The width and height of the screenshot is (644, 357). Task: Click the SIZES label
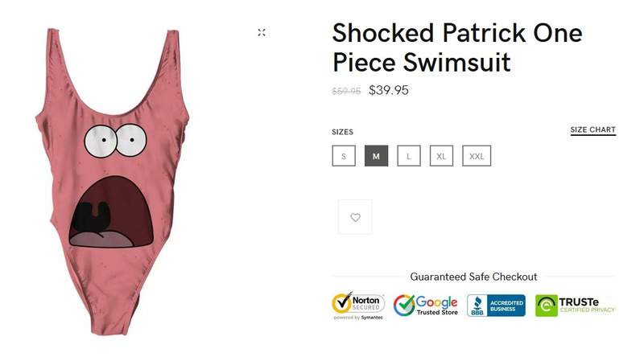(343, 132)
